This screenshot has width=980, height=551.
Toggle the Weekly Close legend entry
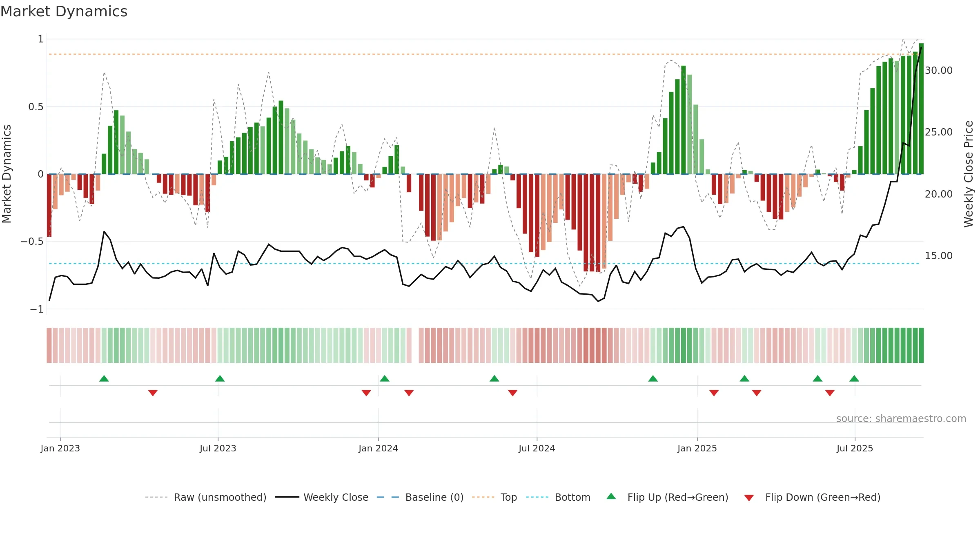pos(321,497)
